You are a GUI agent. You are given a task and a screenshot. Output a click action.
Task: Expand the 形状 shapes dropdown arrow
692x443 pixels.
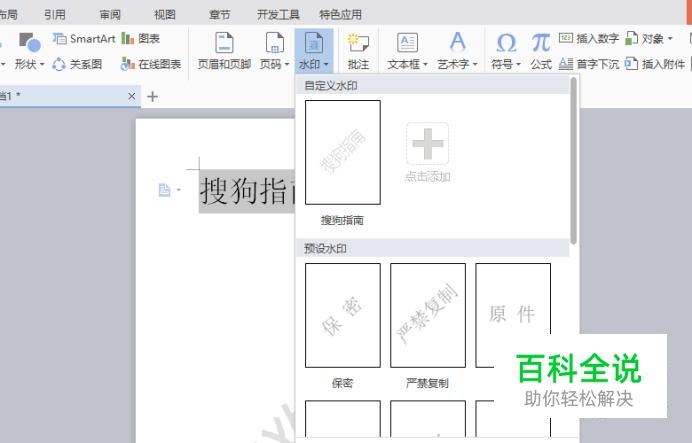coord(42,64)
